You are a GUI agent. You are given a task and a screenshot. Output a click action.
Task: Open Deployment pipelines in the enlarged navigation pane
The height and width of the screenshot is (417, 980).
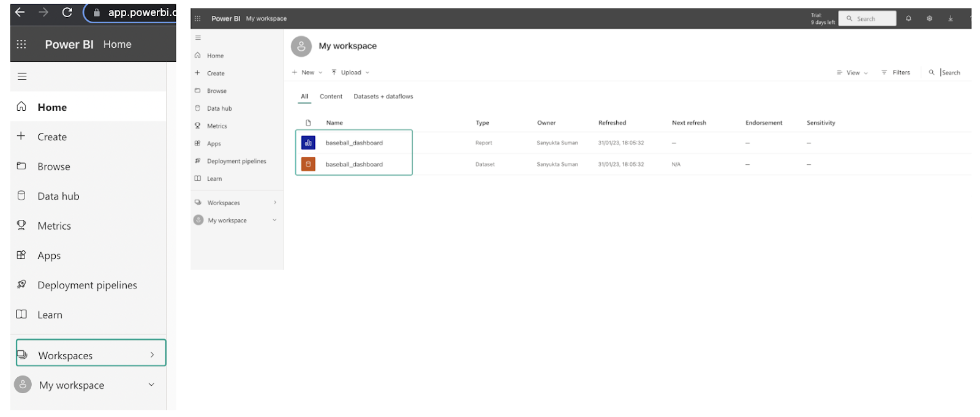[x=88, y=285]
